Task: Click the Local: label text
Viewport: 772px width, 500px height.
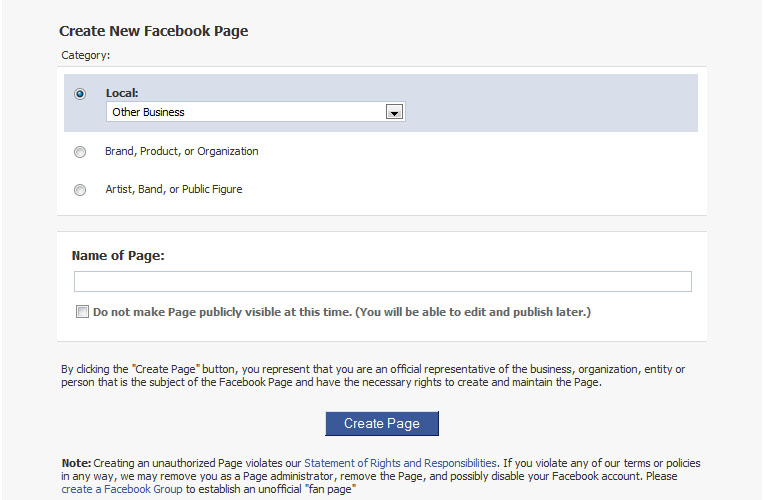Action: [122, 93]
